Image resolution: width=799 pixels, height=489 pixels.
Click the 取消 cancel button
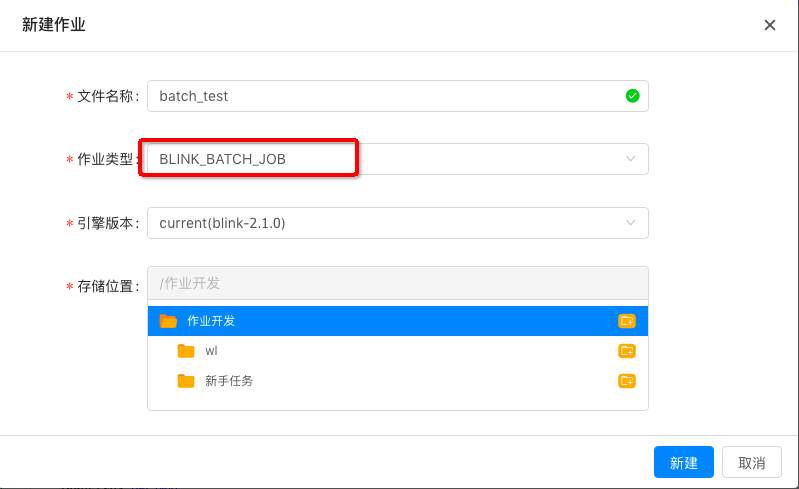[x=752, y=462]
